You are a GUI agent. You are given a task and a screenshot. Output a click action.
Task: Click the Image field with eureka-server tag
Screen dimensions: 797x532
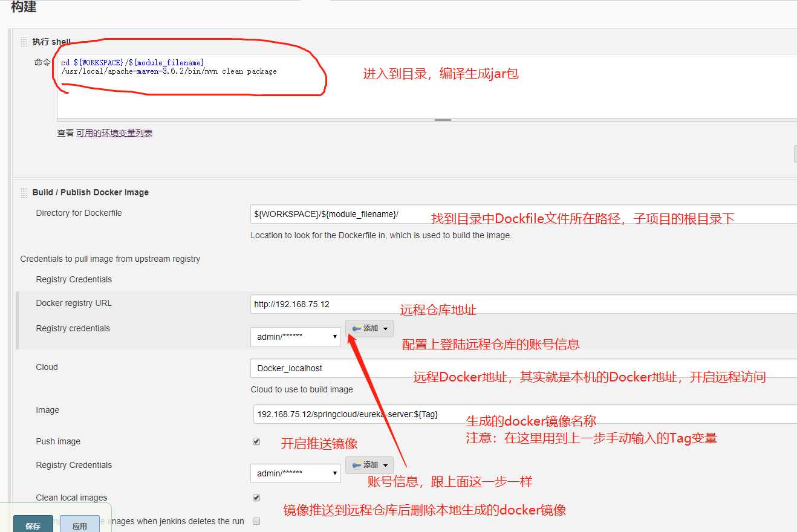pyautogui.click(x=524, y=414)
